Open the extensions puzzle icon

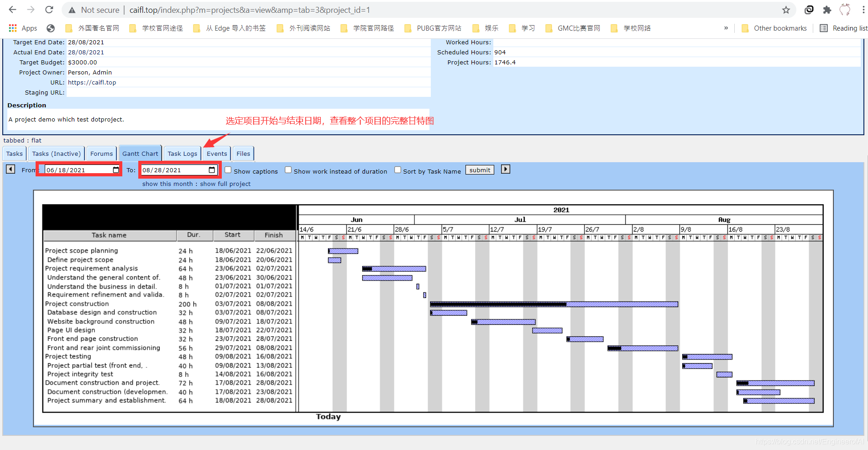[x=827, y=10]
